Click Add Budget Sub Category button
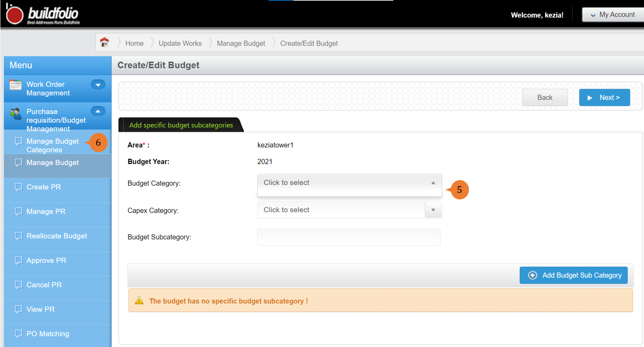 tap(574, 275)
